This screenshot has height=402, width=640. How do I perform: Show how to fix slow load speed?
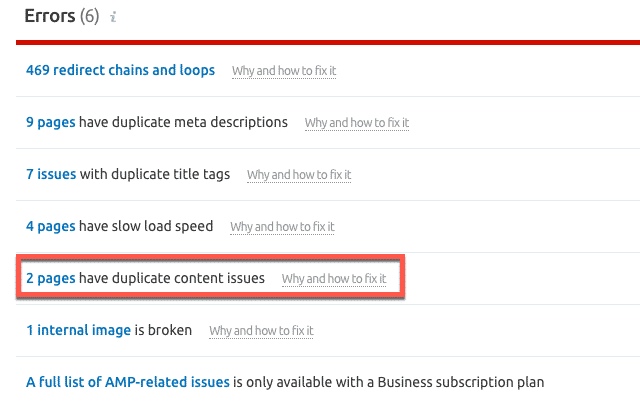(282, 227)
